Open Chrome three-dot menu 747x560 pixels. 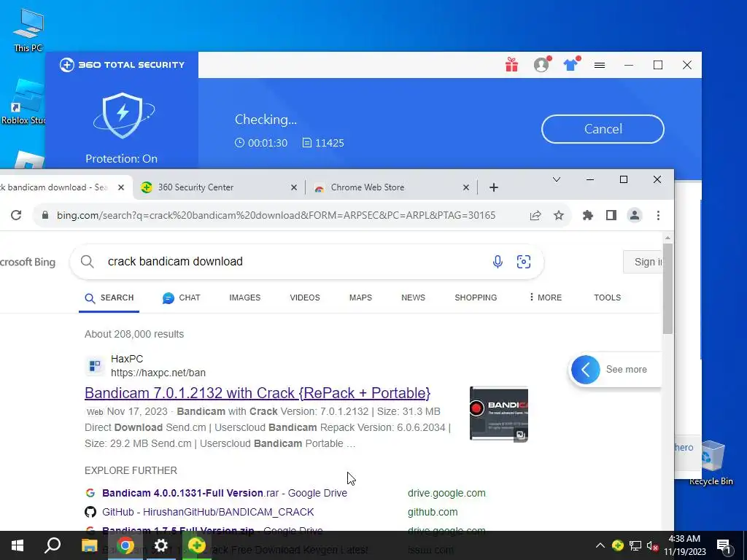coord(659,215)
